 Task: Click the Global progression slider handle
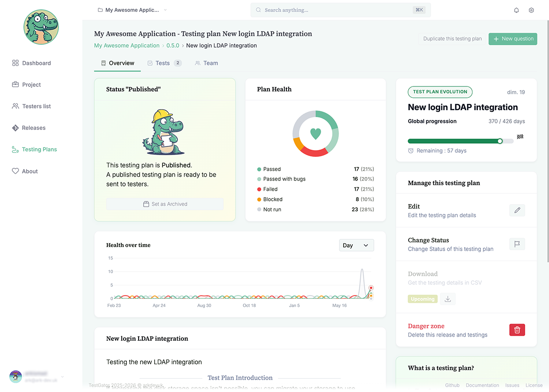[x=500, y=141]
